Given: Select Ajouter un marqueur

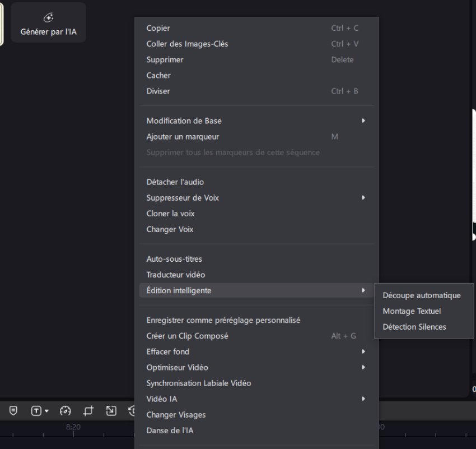Looking at the screenshot, I should (x=256, y=137).
